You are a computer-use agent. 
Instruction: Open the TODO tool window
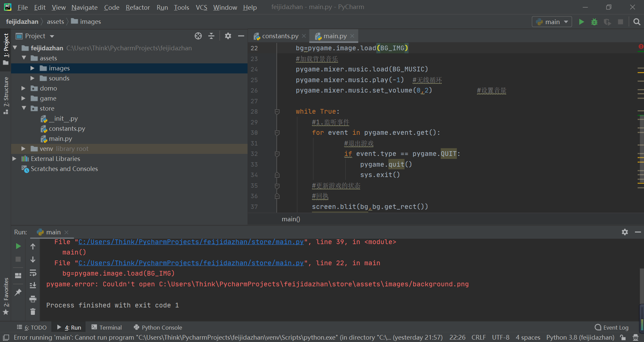coord(32,327)
